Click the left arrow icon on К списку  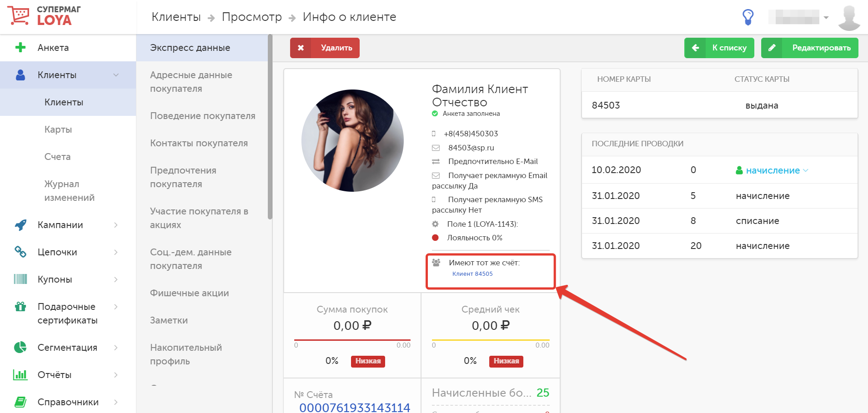695,48
